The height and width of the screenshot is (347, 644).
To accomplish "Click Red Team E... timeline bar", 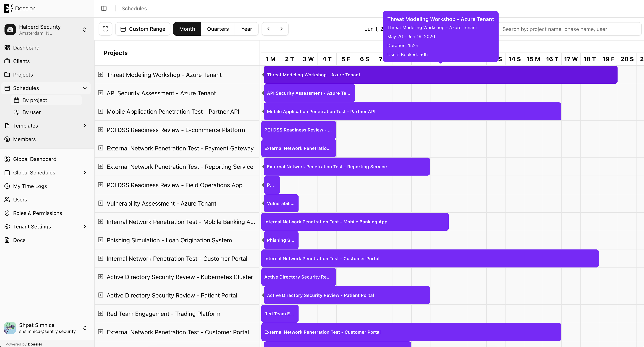I will point(280,314).
